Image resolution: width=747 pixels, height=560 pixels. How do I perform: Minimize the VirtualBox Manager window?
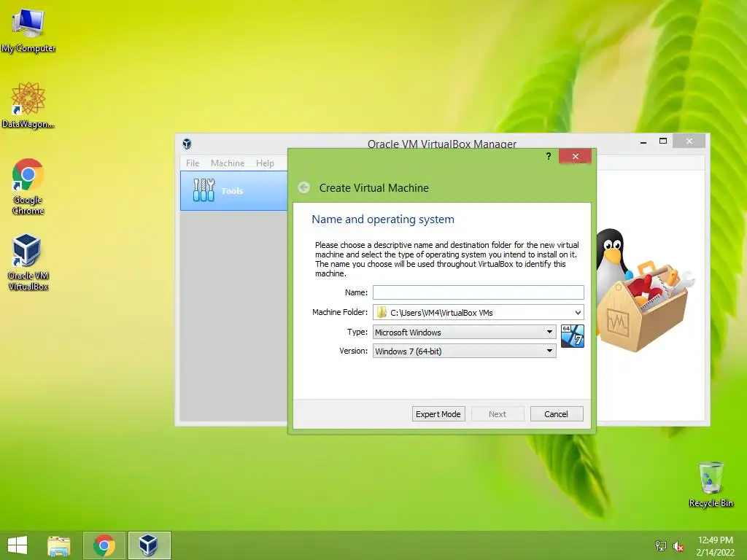[643, 141]
